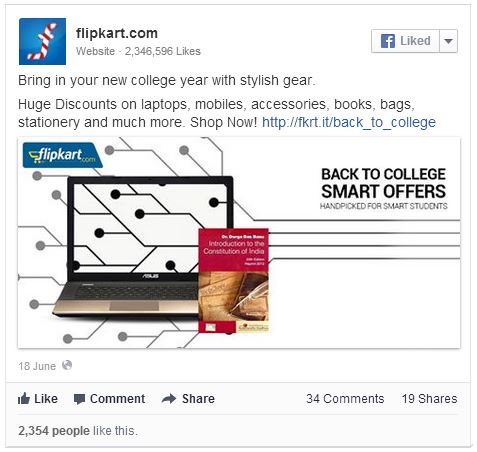
Task: Click the Like text under the post
Action: 46,399
